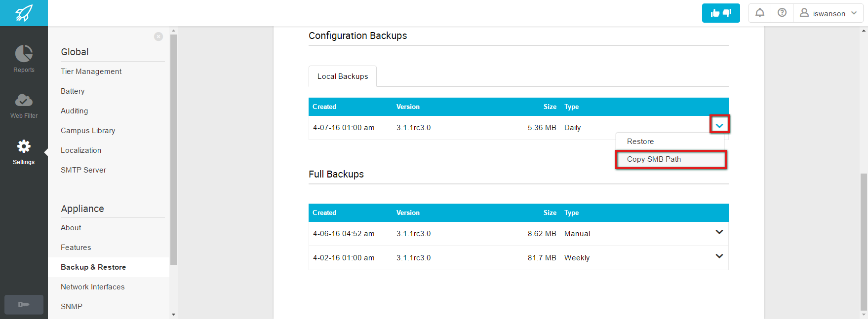The image size is (868, 319).
Task: Click the page scrollbar up arrow
Action: 864,30
